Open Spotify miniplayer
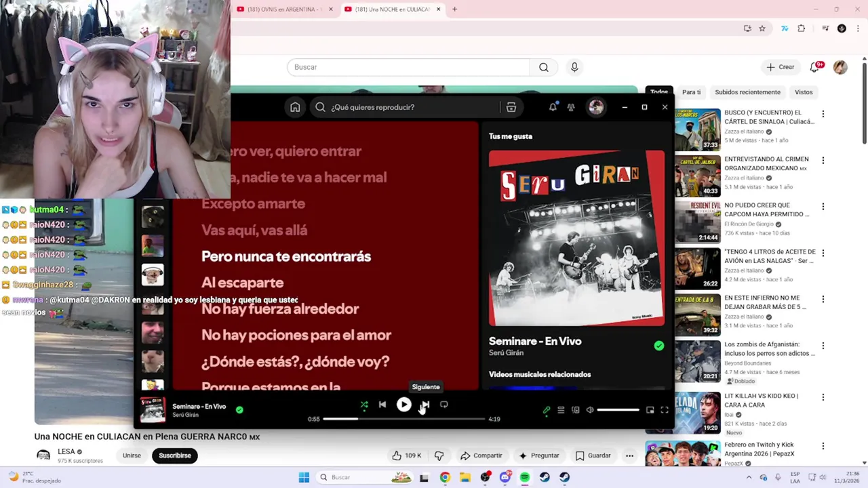The image size is (868, 488). (x=650, y=410)
